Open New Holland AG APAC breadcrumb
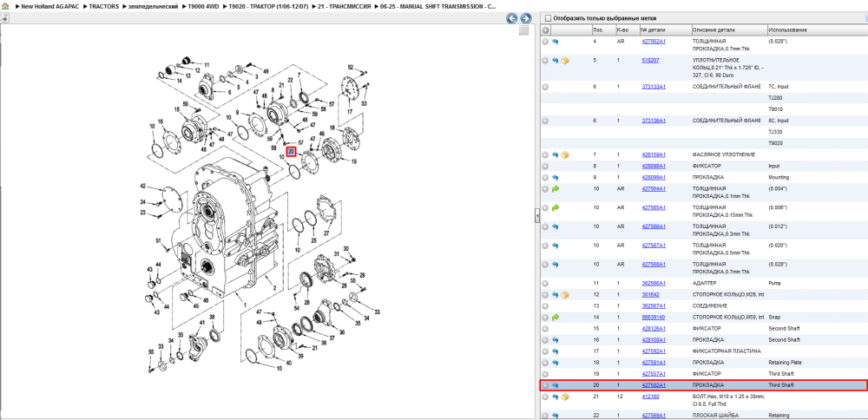Image resolution: width=868 pixels, height=420 pixels. pos(49,6)
